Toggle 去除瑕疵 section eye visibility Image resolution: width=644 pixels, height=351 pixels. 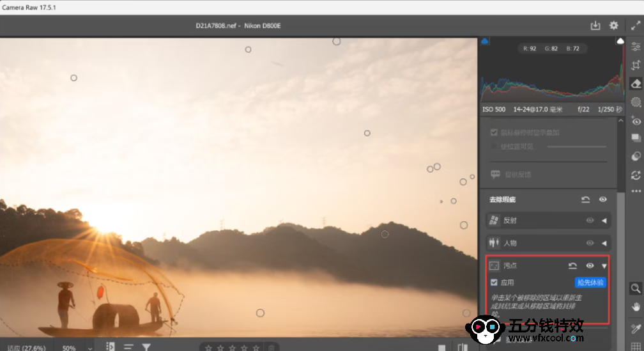(602, 199)
